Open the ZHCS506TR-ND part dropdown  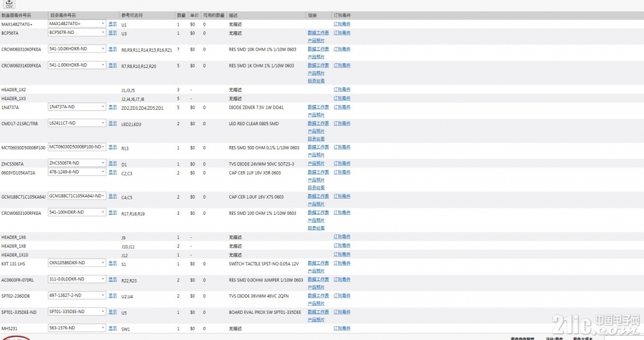(77, 163)
